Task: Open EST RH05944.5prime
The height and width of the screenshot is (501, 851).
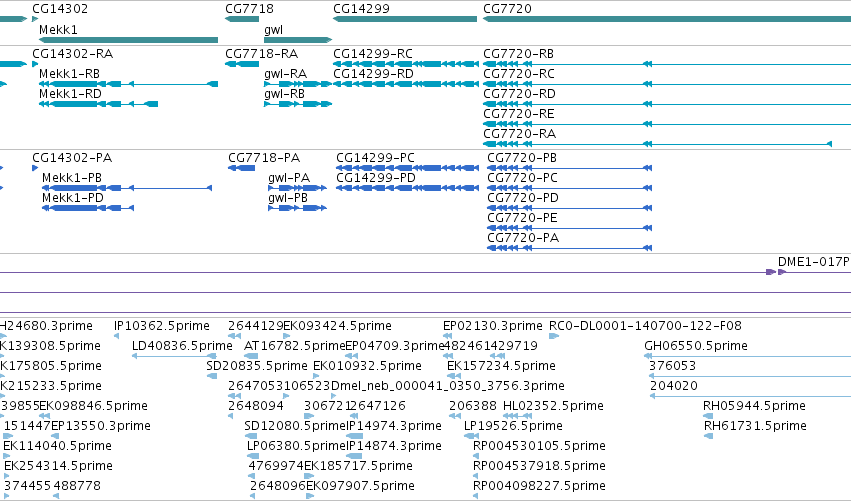Action: tap(754, 406)
